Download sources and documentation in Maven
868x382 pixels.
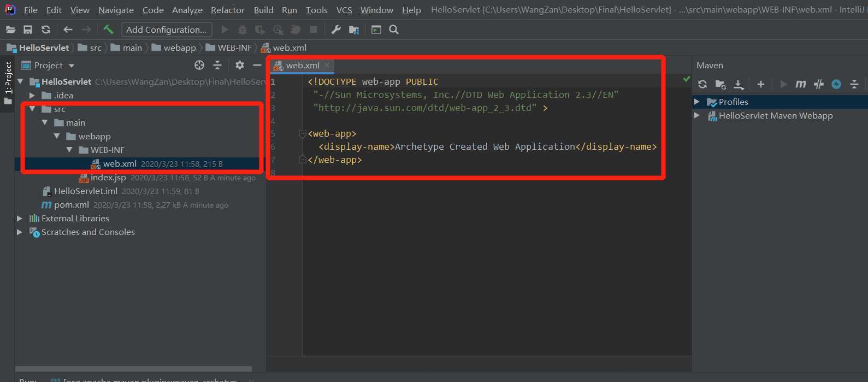pos(739,84)
